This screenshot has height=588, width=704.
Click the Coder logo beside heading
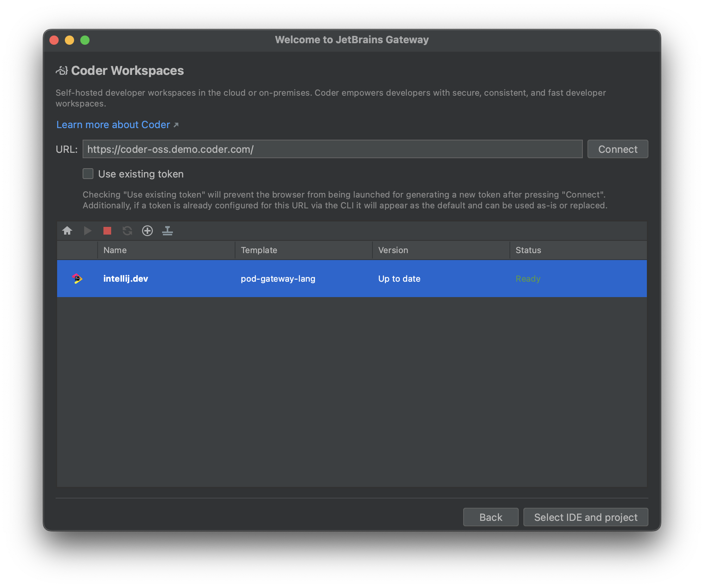(62, 71)
